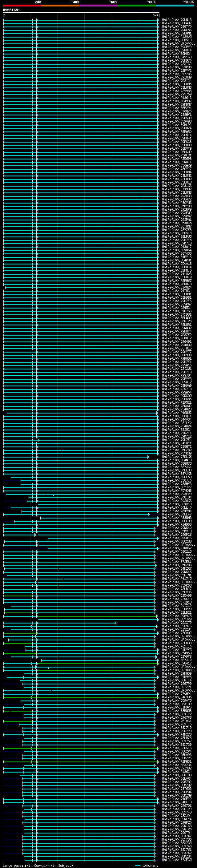Select hit label UniRef100_C0SQK3
The width and height of the screenshot is (197, 868).
tap(177, 501)
